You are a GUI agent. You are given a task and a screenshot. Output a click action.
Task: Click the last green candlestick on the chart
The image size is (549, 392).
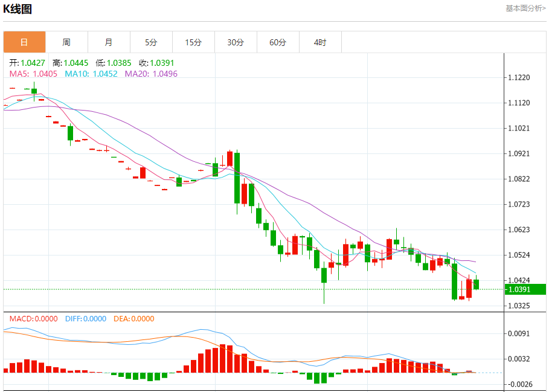(476, 284)
